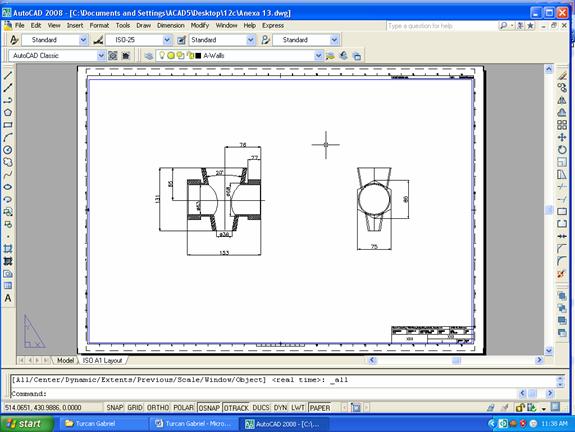Toggle DUCS dynamic UCS
The width and height of the screenshot is (575, 432).
pyautogui.click(x=261, y=408)
